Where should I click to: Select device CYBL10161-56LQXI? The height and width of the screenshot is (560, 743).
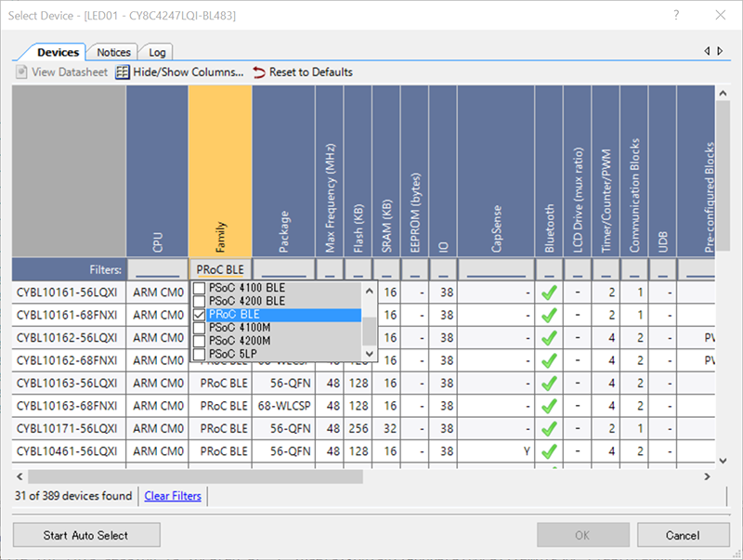coord(67,293)
